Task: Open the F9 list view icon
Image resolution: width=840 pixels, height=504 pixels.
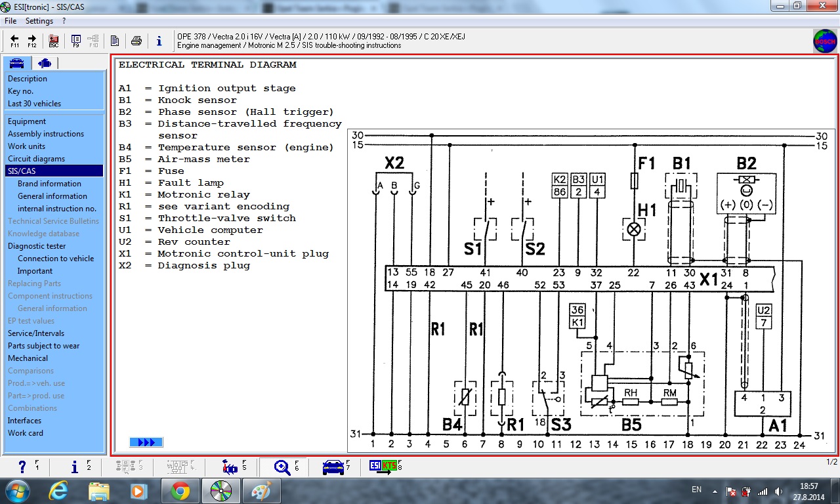Action: click(76, 41)
